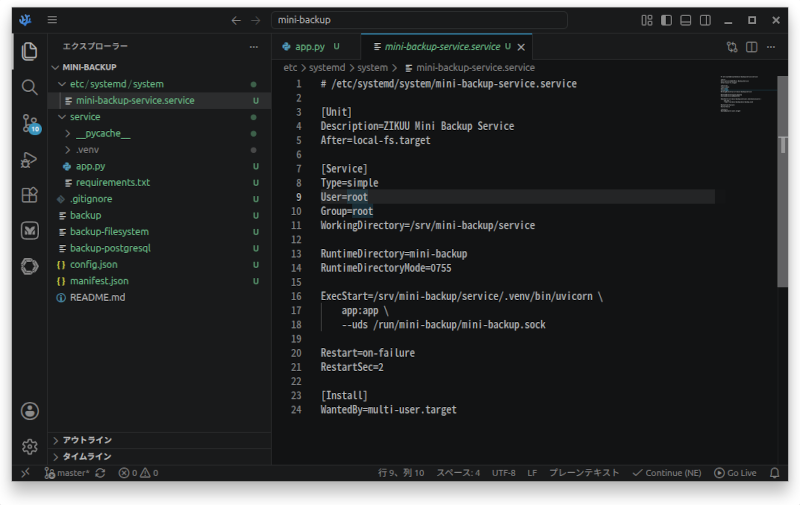Open the Search view in the activity bar
800x505 pixels.
(29, 87)
